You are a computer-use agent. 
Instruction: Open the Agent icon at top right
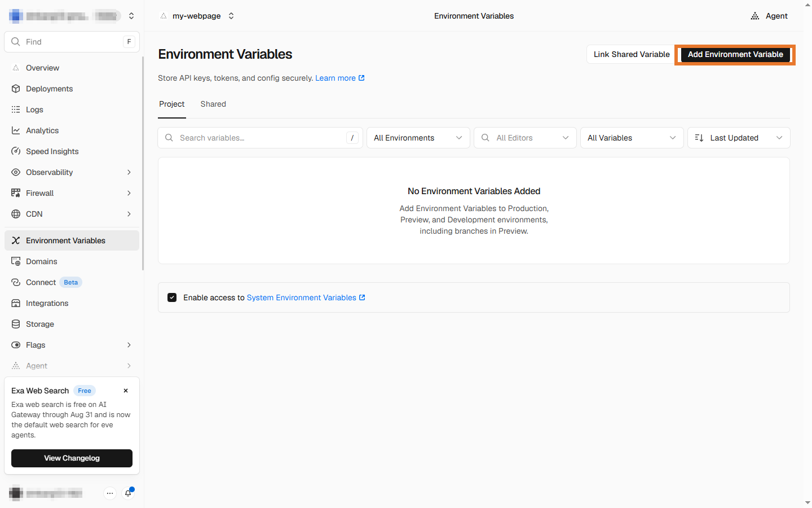755,16
